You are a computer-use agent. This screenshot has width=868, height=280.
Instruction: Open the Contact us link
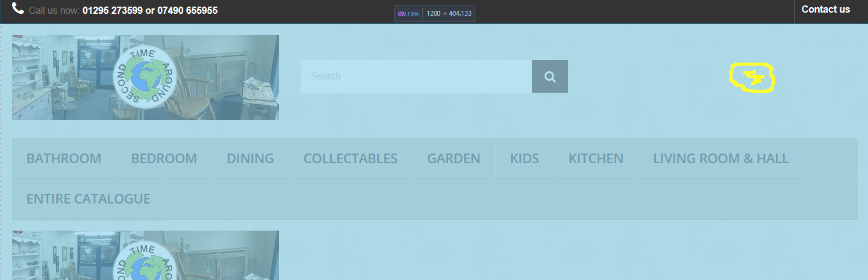pos(825,9)
